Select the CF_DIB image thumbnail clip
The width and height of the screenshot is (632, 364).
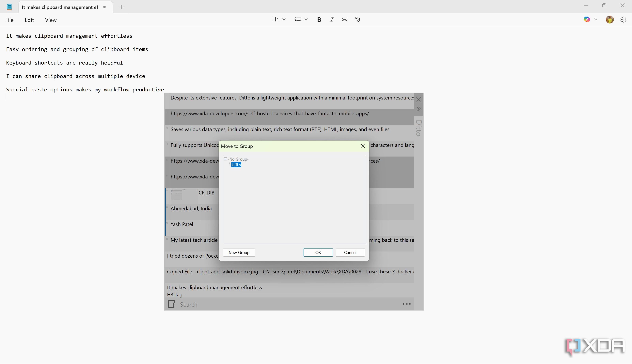(x=184, y=195)
